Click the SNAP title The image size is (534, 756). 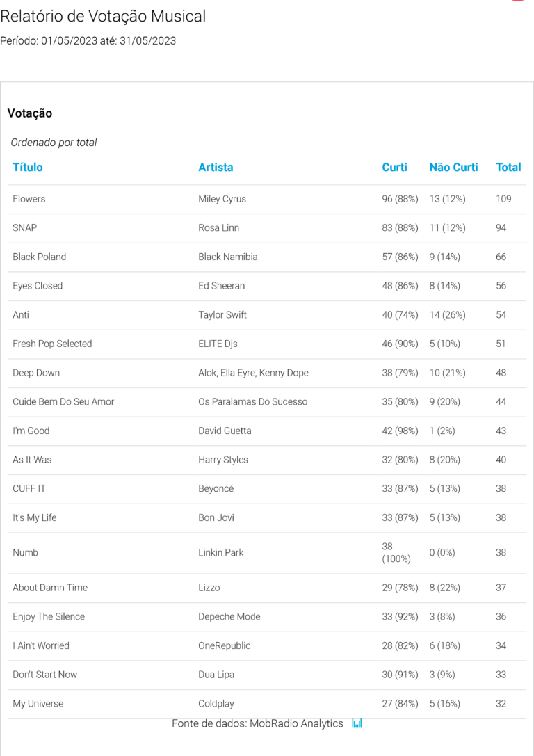(24, 227)
